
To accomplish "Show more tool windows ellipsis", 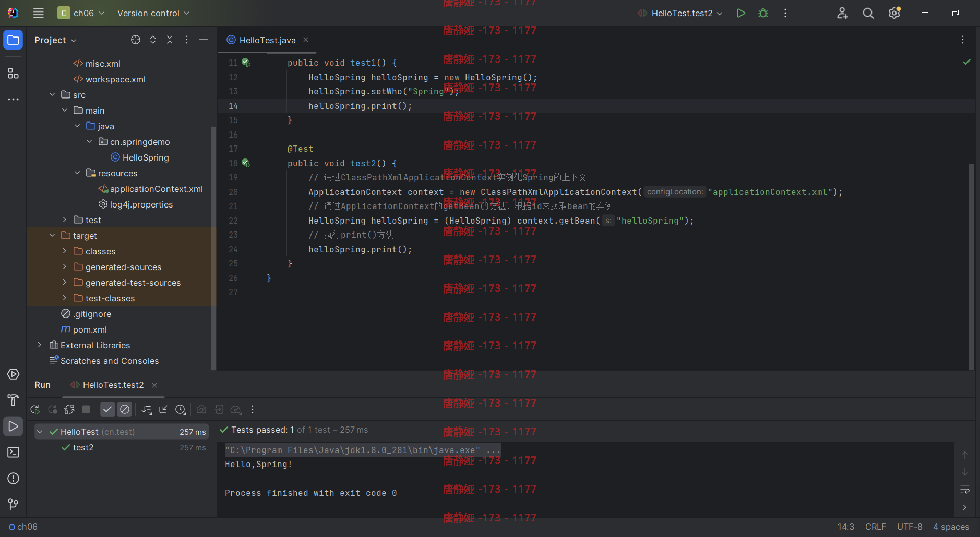I will tap(13, 99).
